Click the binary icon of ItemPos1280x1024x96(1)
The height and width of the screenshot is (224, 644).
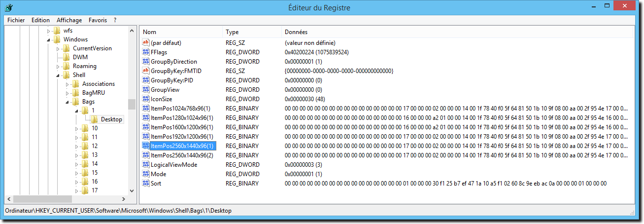[x=146, y=118]
